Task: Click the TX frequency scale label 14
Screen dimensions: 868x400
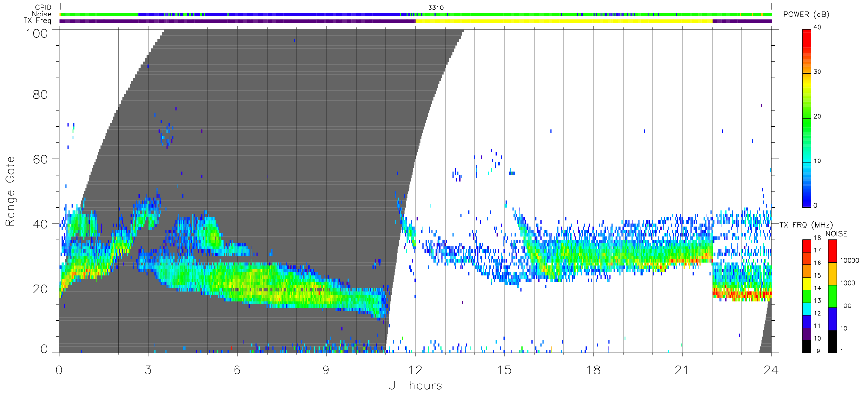Action: [817, 288]
